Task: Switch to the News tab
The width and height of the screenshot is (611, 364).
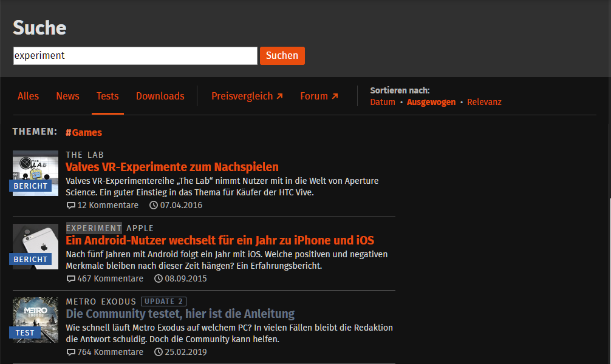Action: (68, 96)
